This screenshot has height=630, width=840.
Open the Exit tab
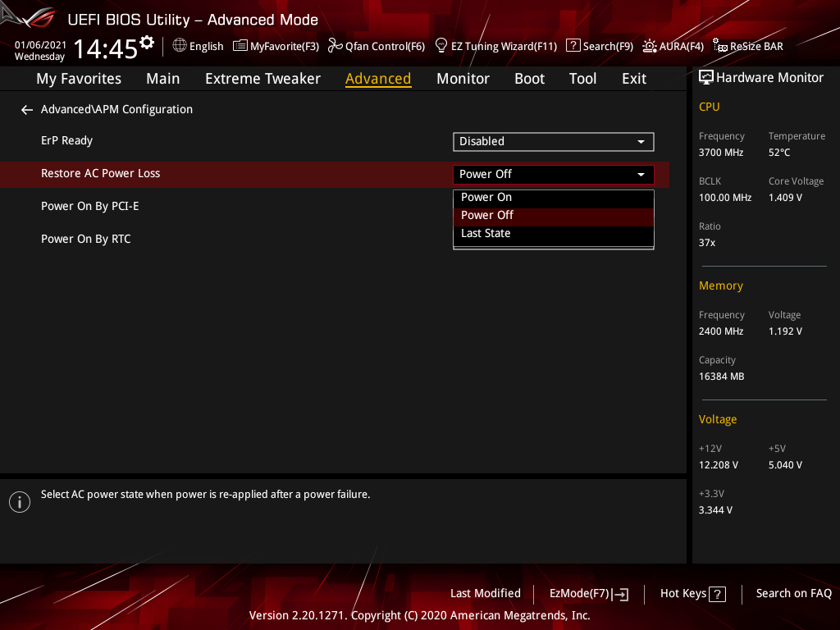pyautogui.click(x=634, y=79)
